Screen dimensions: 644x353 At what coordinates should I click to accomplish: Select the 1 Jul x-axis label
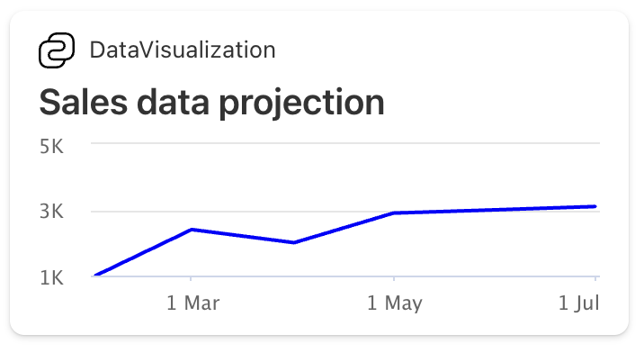coord(578,303)
